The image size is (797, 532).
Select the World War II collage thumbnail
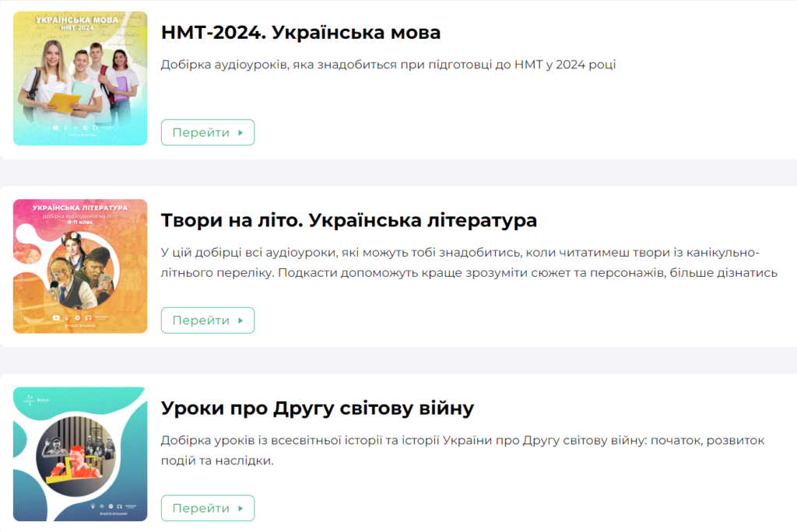[x=80, y=454]
